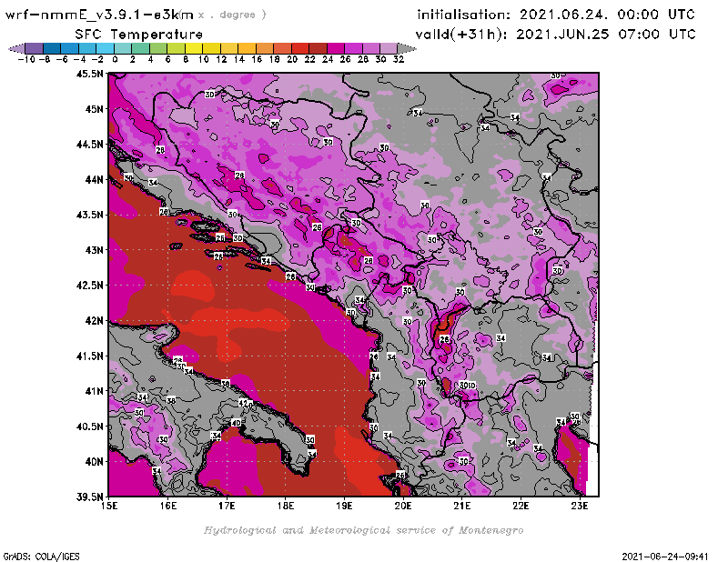
Task: Pick the legend swatch between -6 and -4
Action: tap(70, 48)
